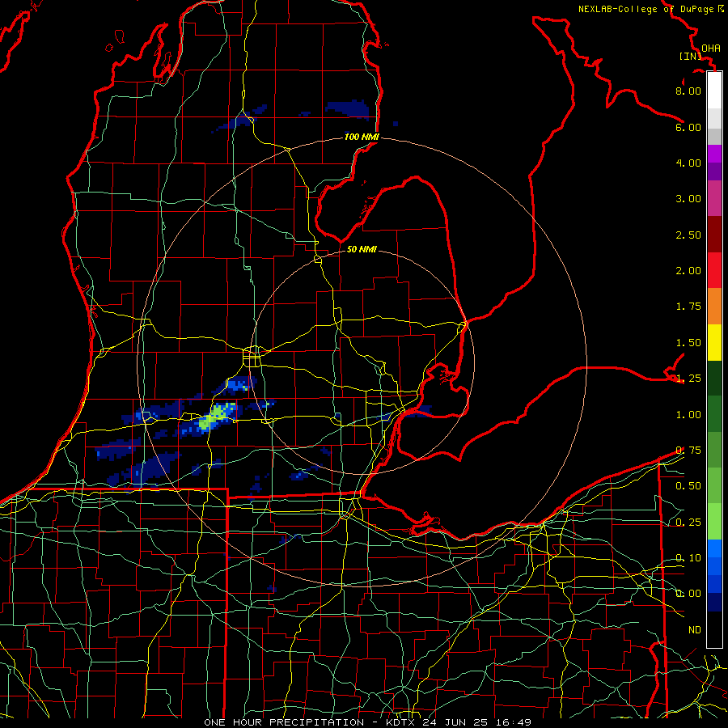
Task: Click the bright magenta swatch near 4.00
Action: pyautogui.click(x=714, y=154)
